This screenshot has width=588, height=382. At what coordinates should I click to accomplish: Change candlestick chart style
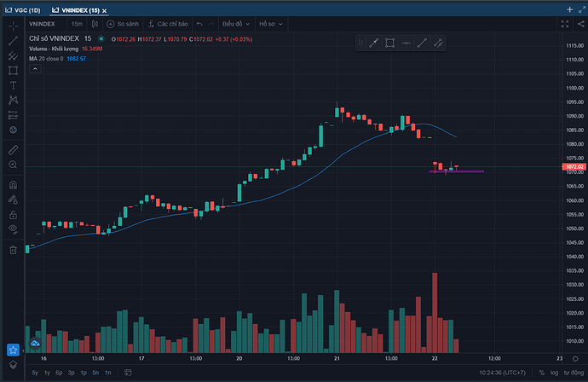tap(95, 24)
